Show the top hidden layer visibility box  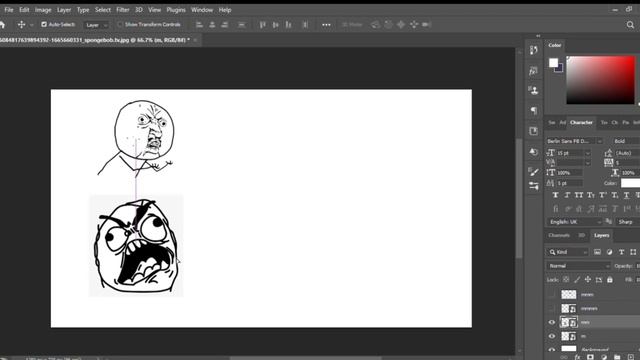pos(552,294)
